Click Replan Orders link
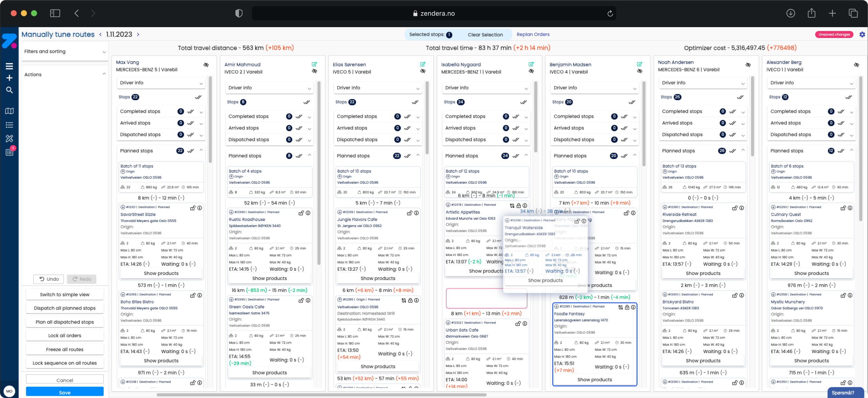The image size is (868, 398). tap(533, 34)
